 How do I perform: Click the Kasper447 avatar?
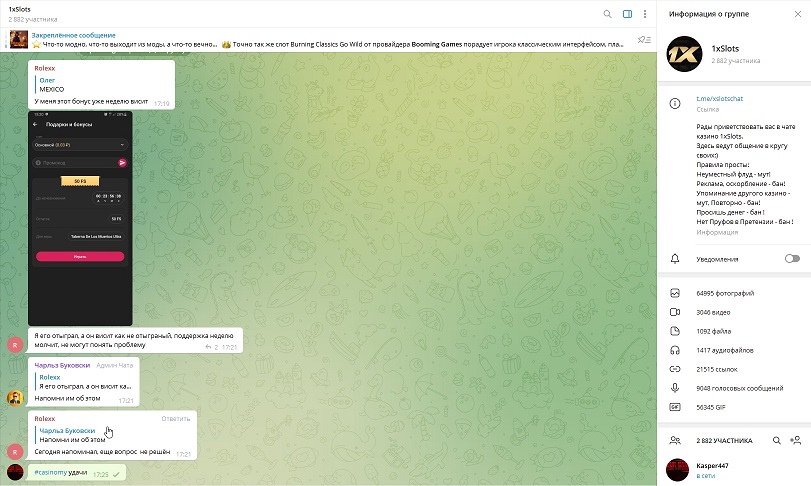678,470
